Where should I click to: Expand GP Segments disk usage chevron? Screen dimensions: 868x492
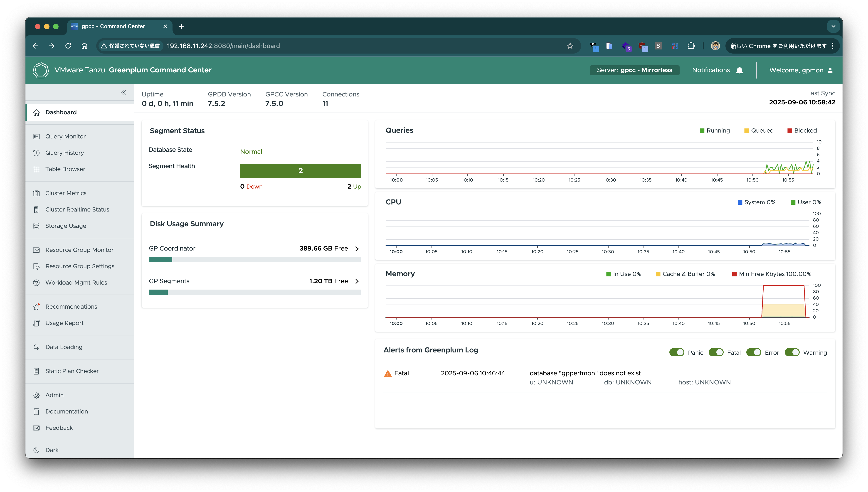[x=357, y=281]
